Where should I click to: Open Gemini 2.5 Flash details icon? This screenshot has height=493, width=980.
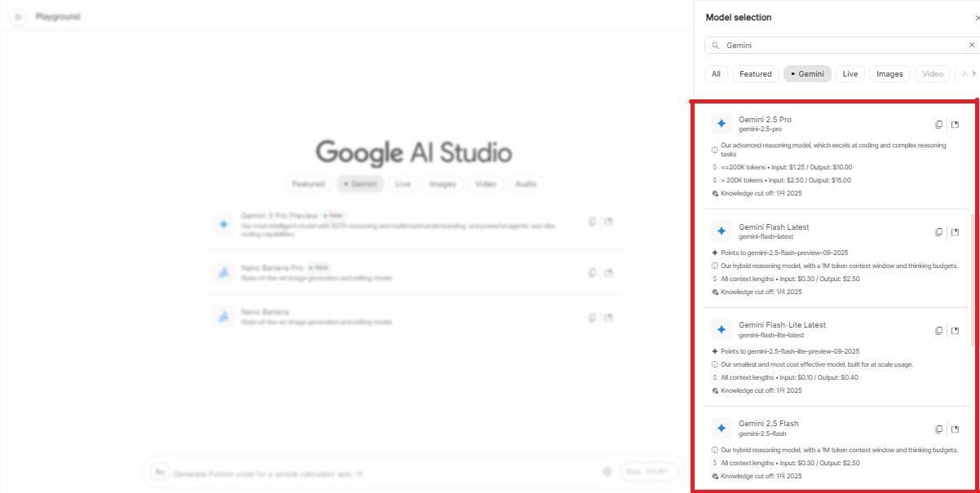tap(956, 429)
